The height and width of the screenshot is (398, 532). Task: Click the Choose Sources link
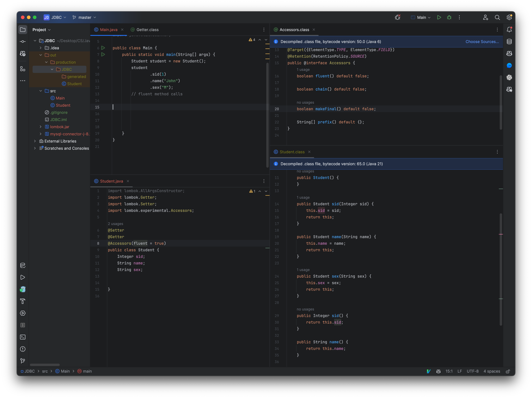(x=482, y=41)
